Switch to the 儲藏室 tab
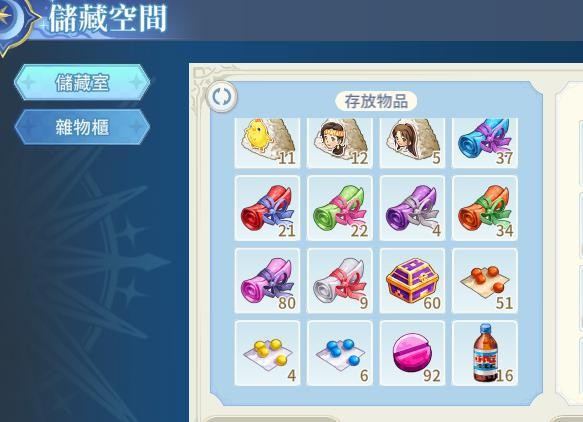This screenshot has height=422, width=583. pos(82,82)
